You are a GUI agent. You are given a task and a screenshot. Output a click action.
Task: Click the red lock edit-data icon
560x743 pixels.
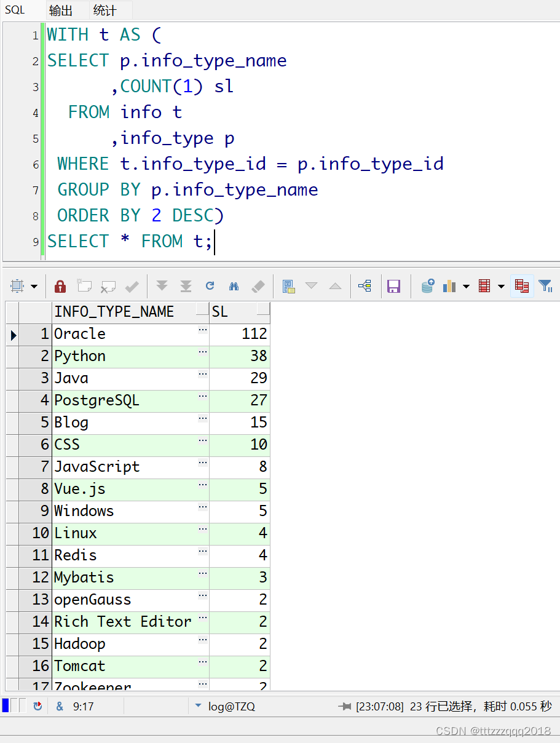60,286
